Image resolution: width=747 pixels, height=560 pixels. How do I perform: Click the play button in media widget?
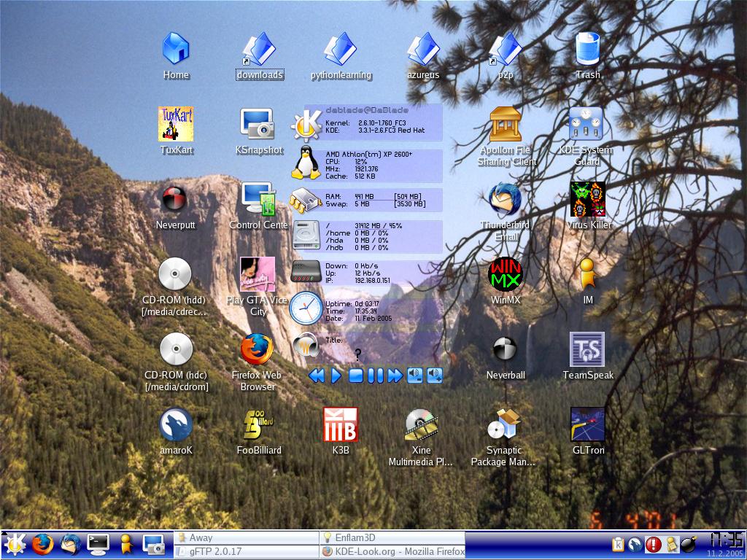click(336, 376)
